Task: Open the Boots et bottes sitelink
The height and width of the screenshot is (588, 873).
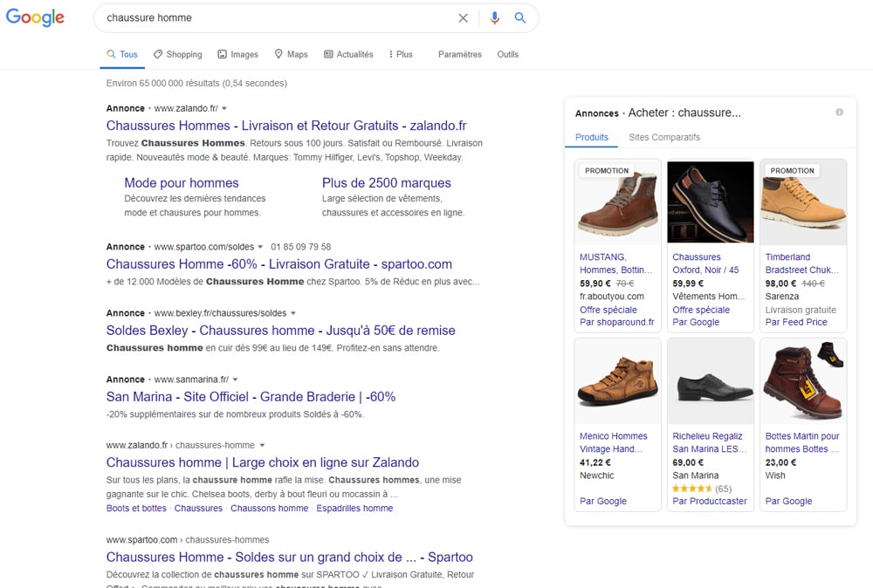Action: coord(136,509)
